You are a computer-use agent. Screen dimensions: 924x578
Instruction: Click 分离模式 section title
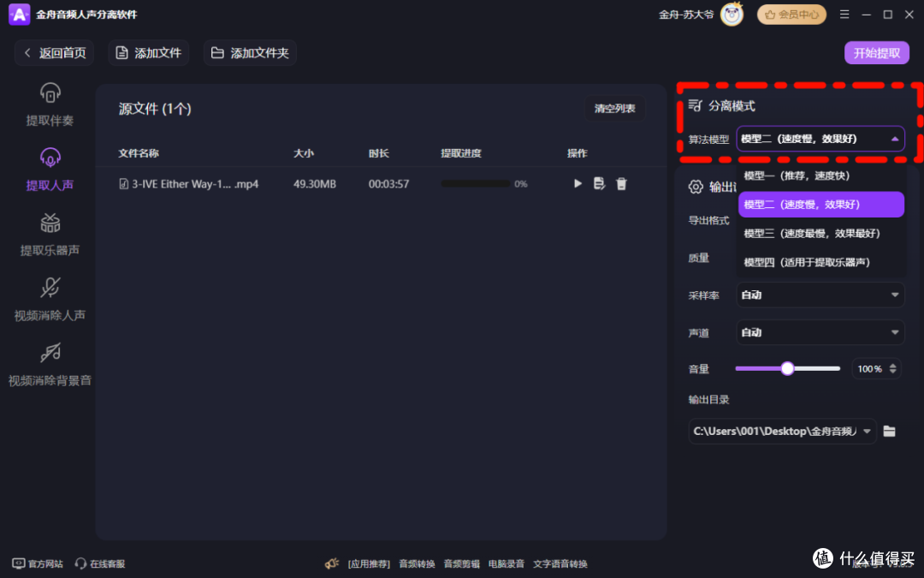point(731,106)
